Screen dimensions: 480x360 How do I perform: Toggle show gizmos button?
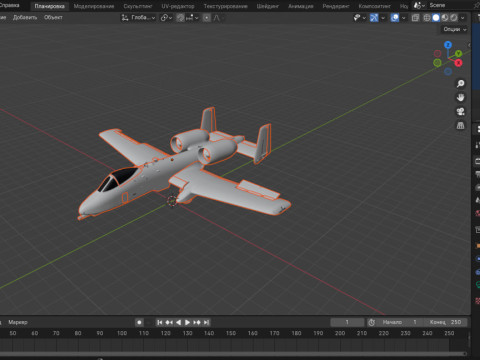coord(374,18)
